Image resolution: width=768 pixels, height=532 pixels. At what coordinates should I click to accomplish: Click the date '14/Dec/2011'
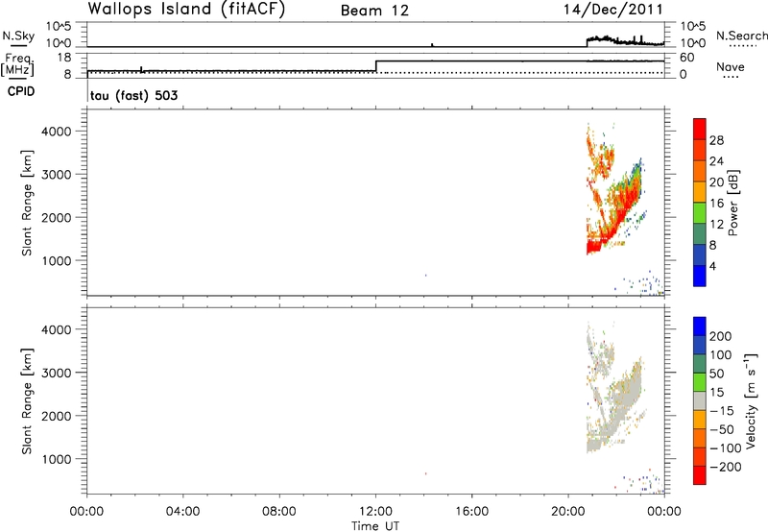(613, 10)
